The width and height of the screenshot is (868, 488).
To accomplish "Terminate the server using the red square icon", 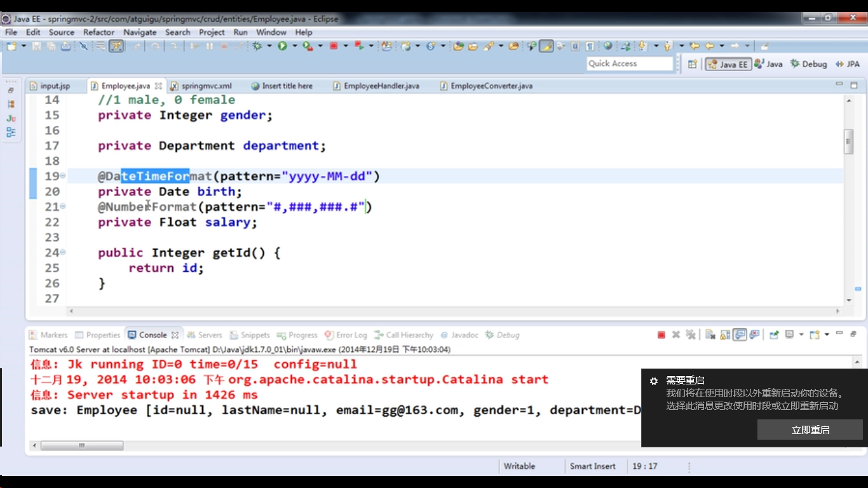I will [x=661, y=335].
